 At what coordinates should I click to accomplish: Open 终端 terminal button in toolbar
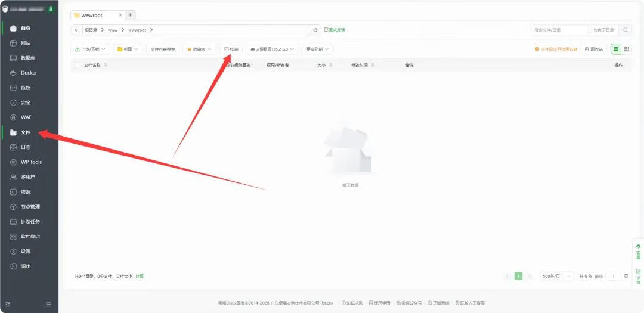click(x=231, y=49)
